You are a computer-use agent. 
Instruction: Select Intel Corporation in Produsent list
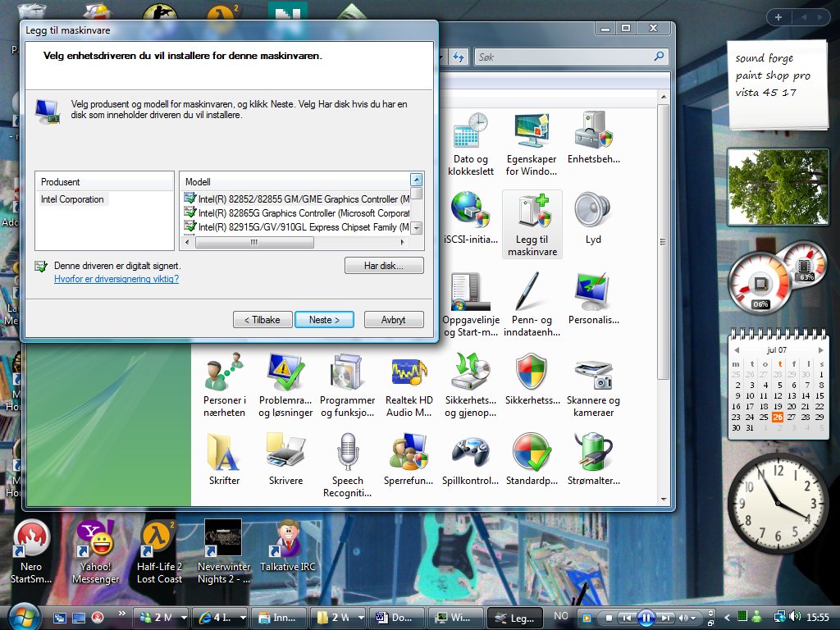(72, 199)
